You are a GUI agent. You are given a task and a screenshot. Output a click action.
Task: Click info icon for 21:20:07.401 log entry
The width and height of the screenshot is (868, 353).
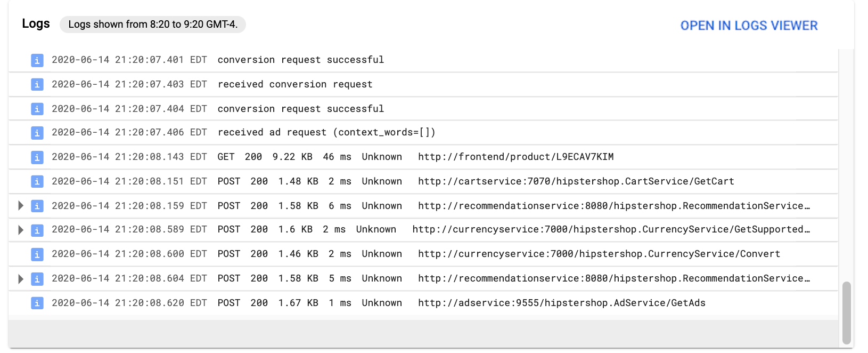click(x=37, y=60)
